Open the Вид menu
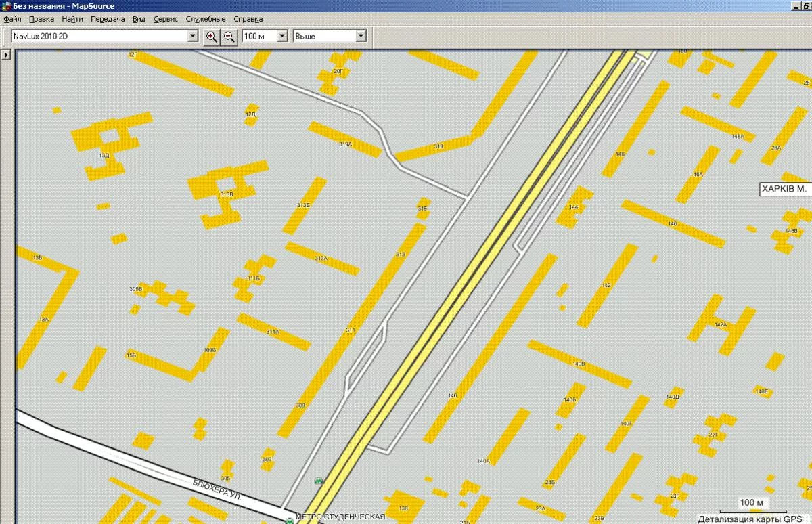 point(139,20)
